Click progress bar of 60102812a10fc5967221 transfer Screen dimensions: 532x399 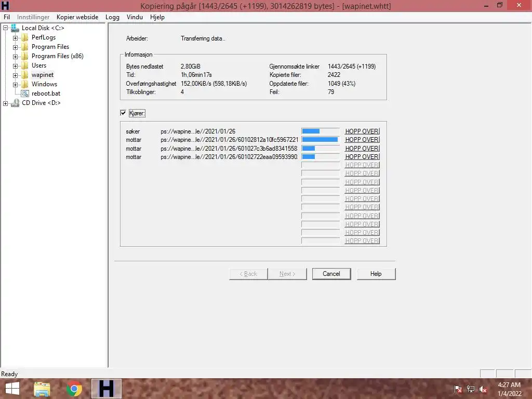(x=321, y=139)
